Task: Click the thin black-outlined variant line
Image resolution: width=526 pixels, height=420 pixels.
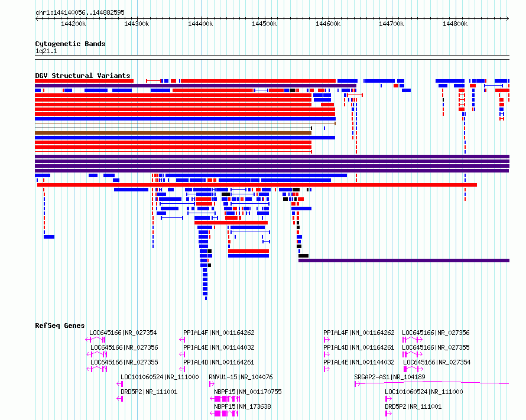Action: click(x=173, y=128)
